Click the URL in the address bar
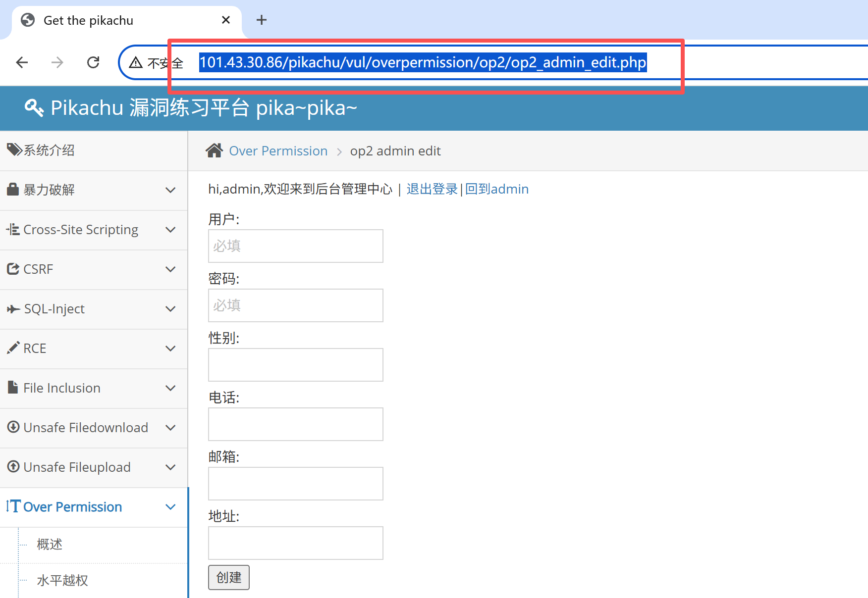This screenshot has width=868, height=598. (x=423, y=62)
